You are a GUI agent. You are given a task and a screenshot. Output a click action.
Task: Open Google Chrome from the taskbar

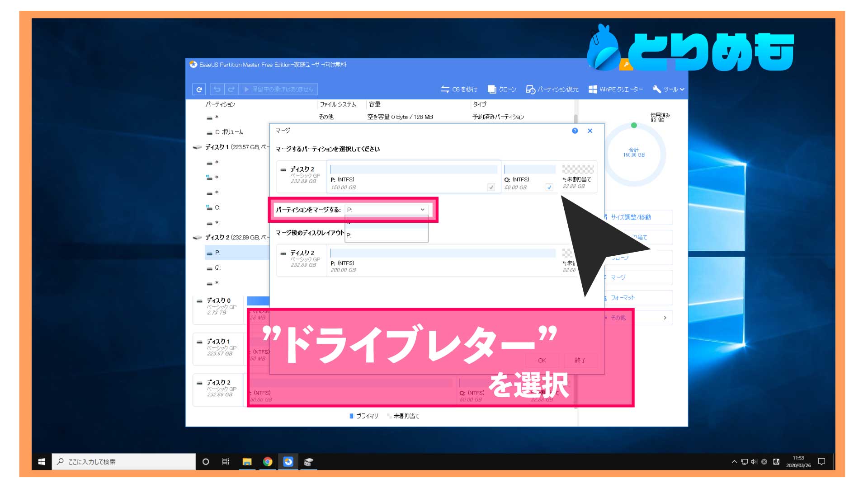[x=268, y=461]
